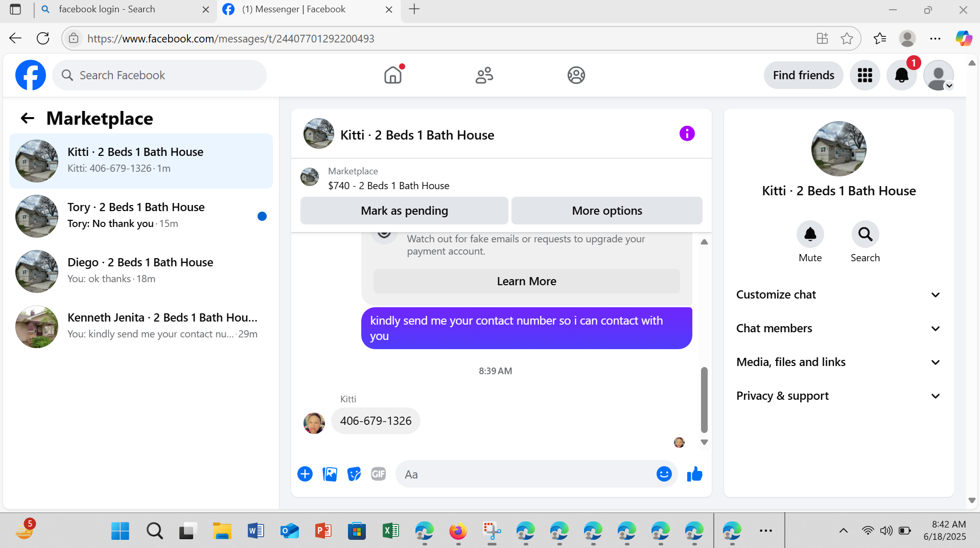Add this page to favorites star icon
This screenshot has height=548, width=980.
(847, 38)
